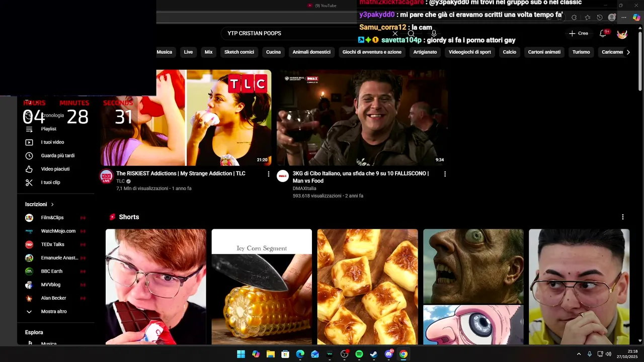The image size is (644, 362).
Task: Expand Iscrizioni section chevron
Action: pyautogui.click(x=52, y=205)
